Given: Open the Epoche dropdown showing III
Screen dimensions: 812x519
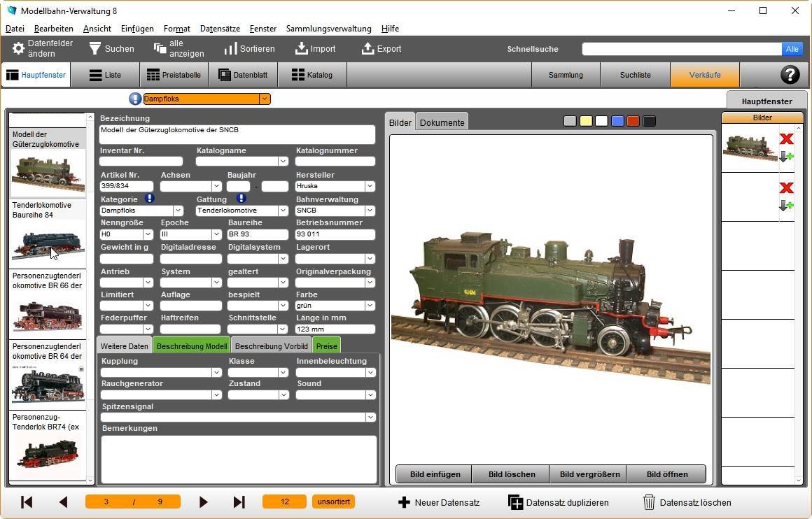Looking at the screenshot, I should pos(216,234).
